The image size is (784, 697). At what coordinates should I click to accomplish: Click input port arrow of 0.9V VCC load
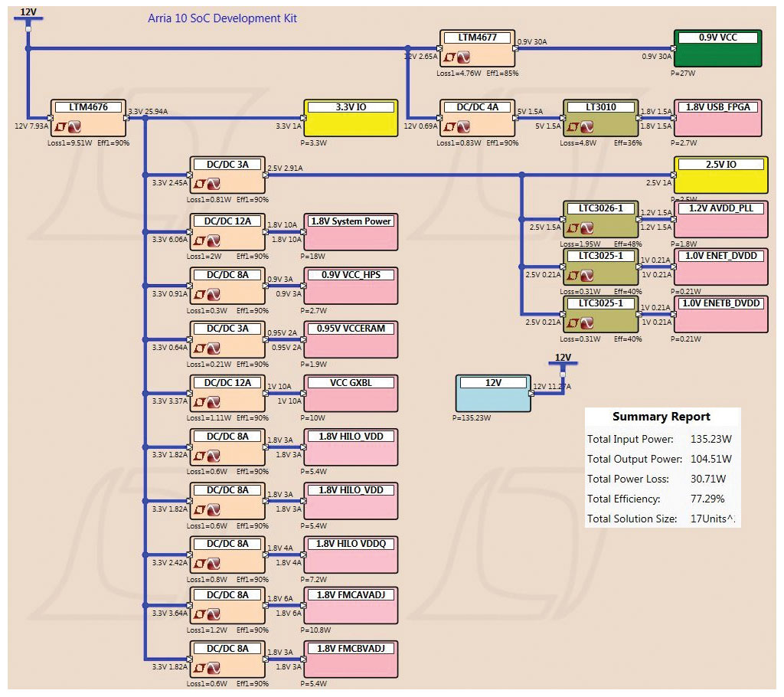click(x=674, y=48)
